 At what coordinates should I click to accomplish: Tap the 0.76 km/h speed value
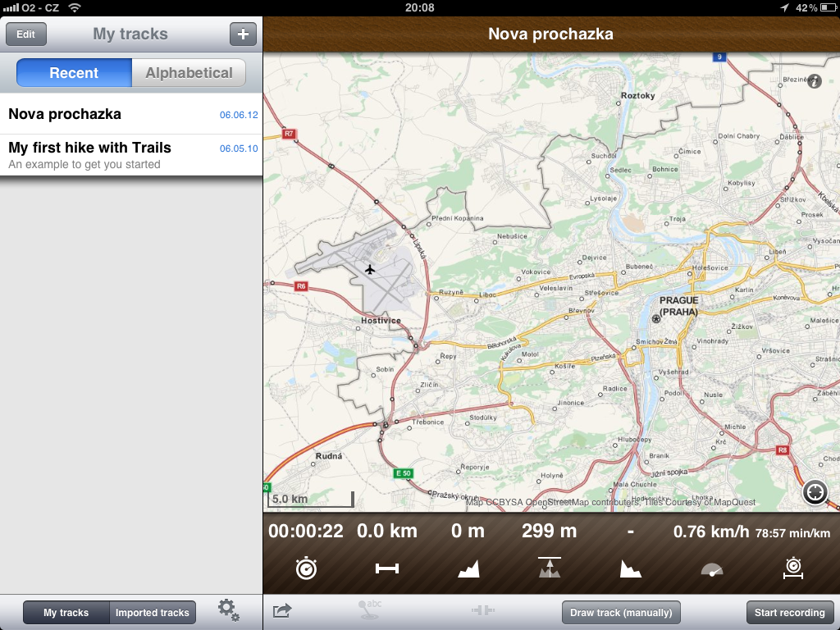click(x=711, y=532)
